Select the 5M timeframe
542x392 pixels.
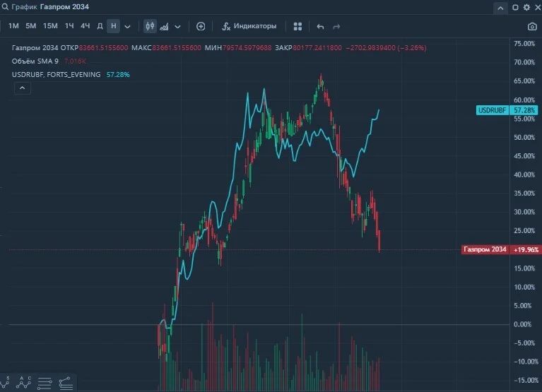pos(31,26)
